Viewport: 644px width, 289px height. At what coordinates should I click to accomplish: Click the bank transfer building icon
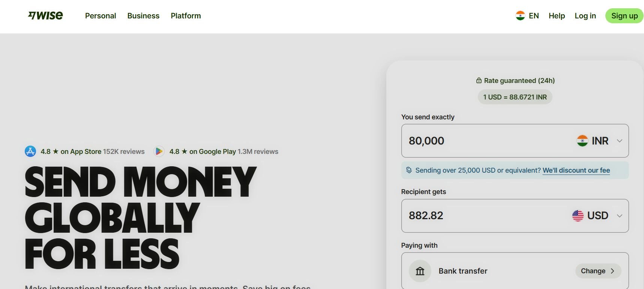pos(420,271)
